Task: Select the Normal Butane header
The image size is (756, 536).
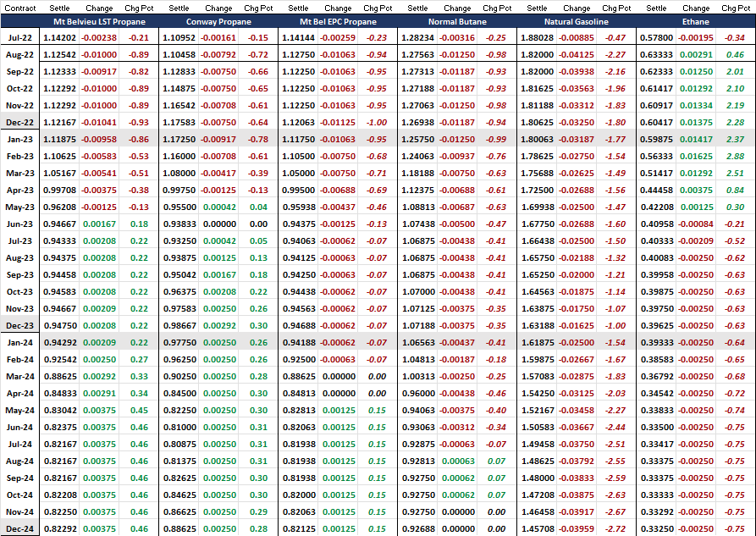Action: (x=457, y=22)
